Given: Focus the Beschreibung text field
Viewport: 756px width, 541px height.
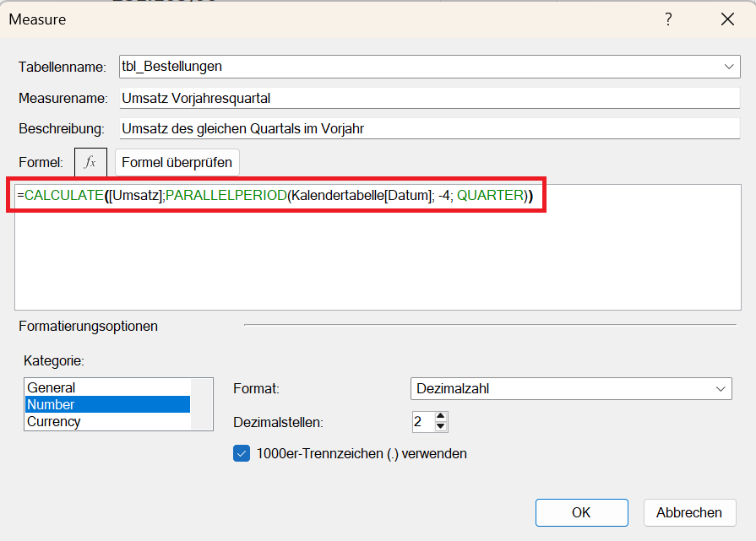Looking at the screenshot, I should (429, 129).
